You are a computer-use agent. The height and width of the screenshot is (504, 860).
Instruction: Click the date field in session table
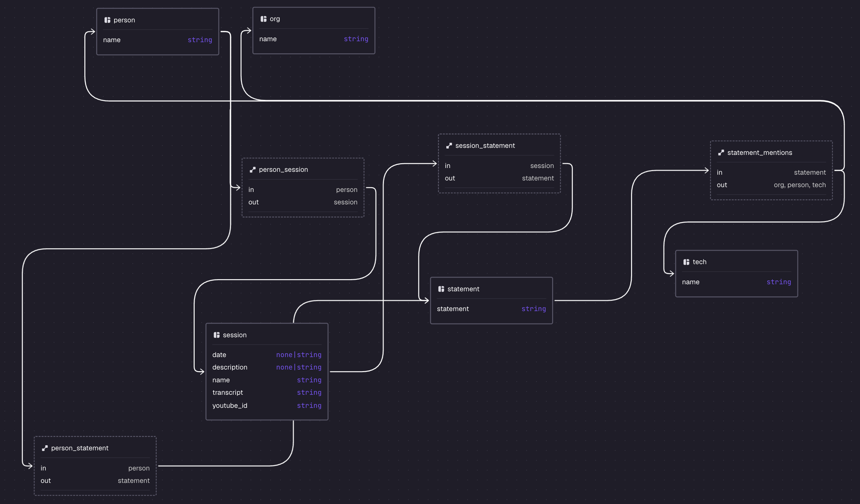click(x=267, y=355)
